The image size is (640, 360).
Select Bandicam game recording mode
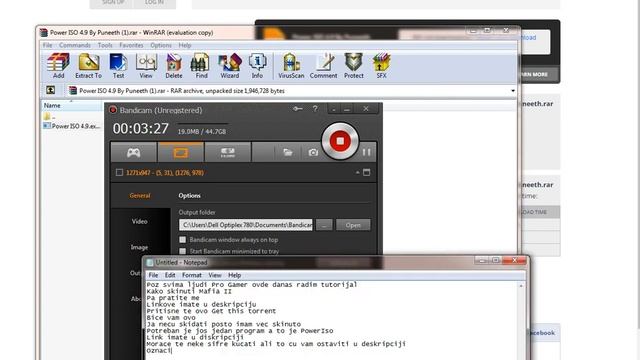(x=133, y=152)
